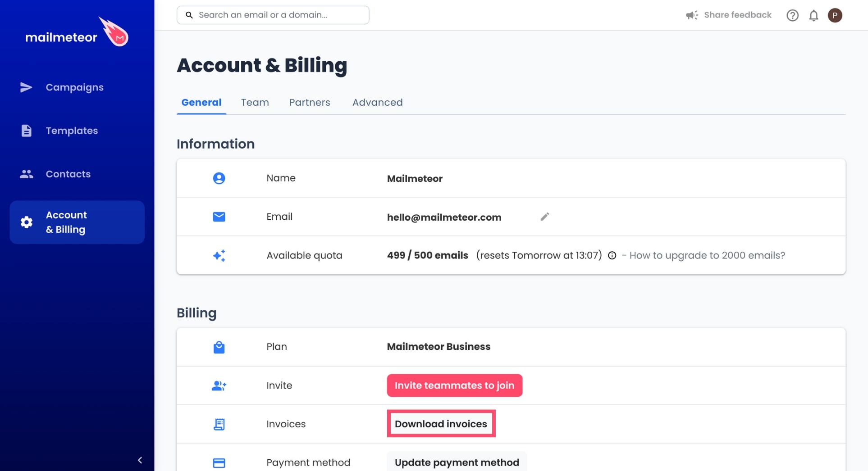Select hello@mailmeteor.com email text
Screen dimensions: 868x471
click(x=444, y=217)
